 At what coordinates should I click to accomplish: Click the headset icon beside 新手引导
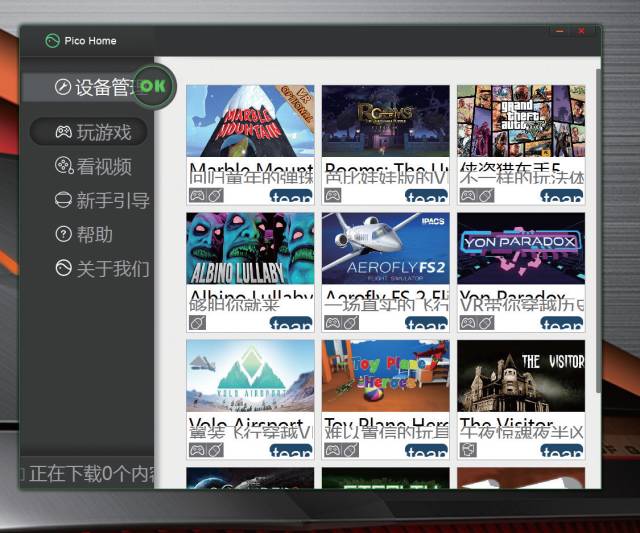click(x=63, y=200)
